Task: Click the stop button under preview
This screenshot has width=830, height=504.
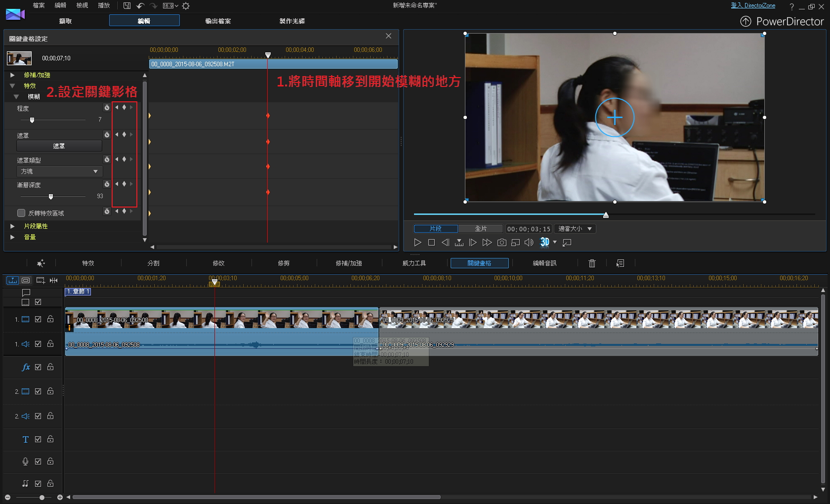Action: coord(431,243)
